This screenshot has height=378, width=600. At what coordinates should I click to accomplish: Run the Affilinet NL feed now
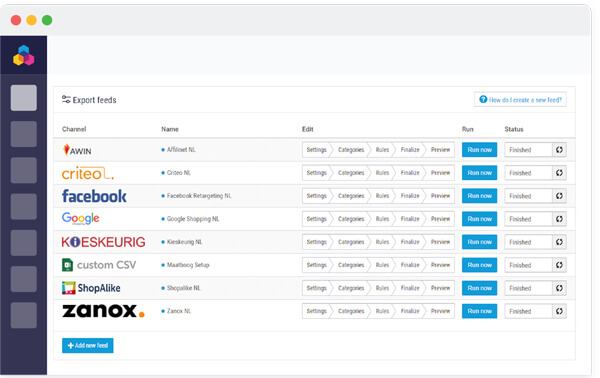pos(479,150)
